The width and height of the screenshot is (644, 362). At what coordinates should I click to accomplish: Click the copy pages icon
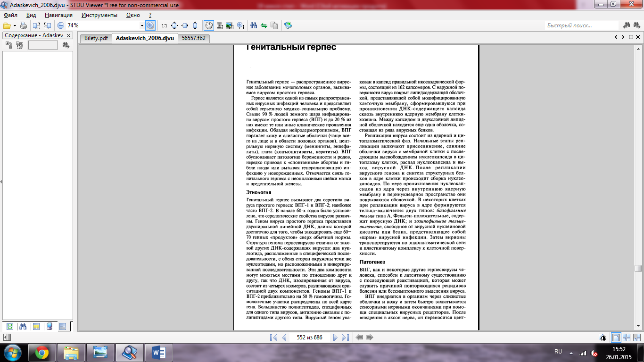pos(274,25)
